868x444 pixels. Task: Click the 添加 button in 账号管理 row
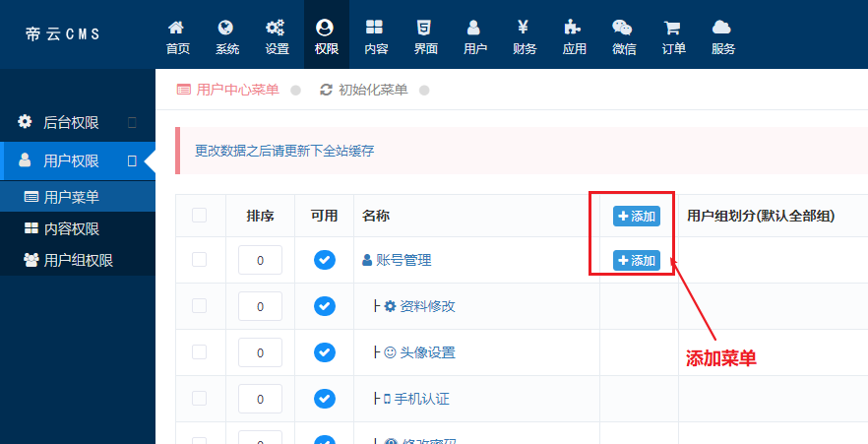tap(637, 260)
